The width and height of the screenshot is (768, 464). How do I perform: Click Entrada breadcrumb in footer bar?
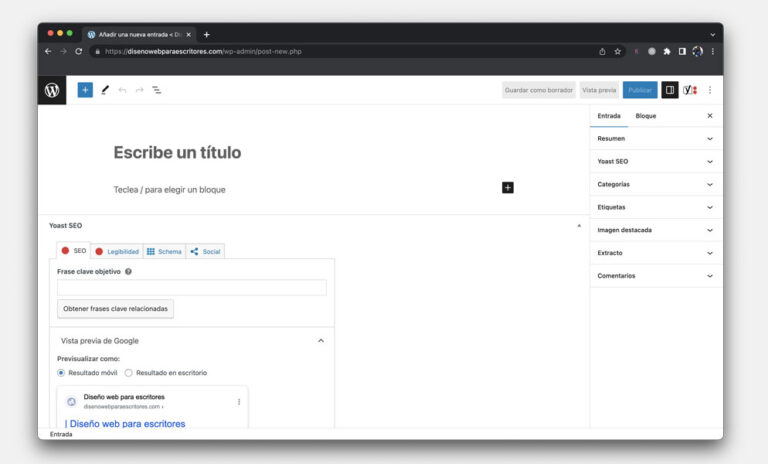pos(61,434)
